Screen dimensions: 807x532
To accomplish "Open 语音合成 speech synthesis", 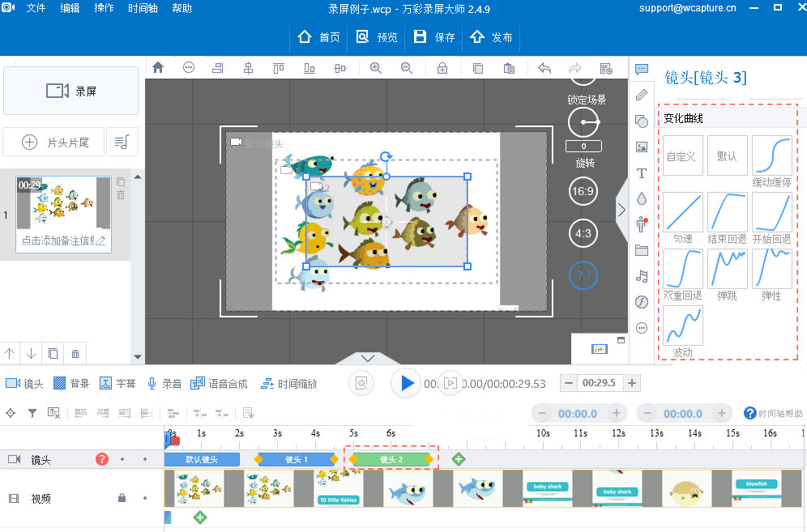I will coord(219,384).
